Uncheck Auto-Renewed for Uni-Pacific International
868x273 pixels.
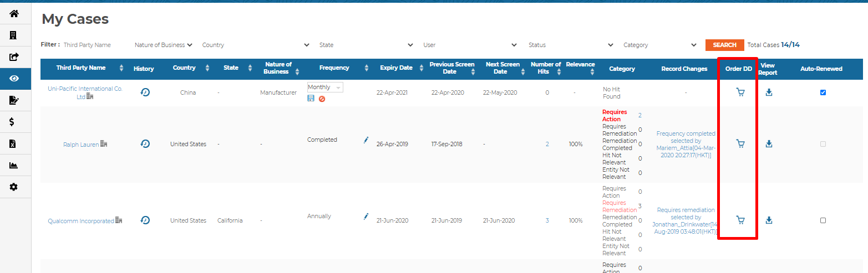pyautogui.click(x=823, y=92)
